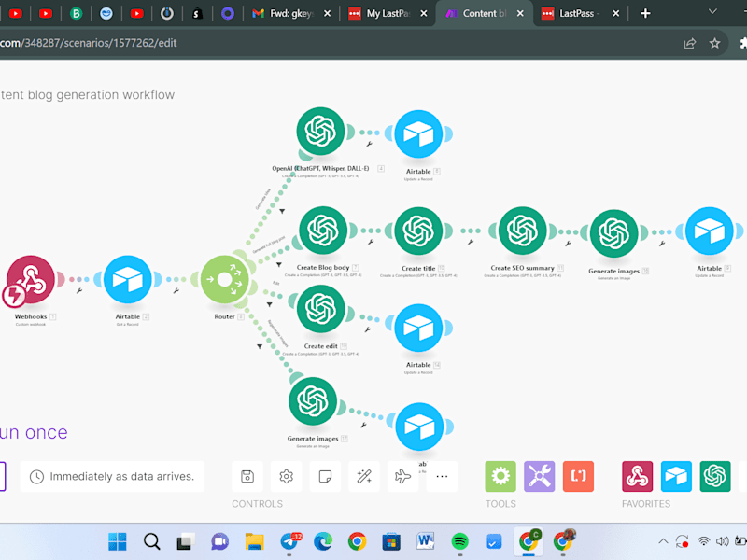Open Generate images module after SEO summary
This screenshot has height=560, width=747.
[x=613, y=233]
